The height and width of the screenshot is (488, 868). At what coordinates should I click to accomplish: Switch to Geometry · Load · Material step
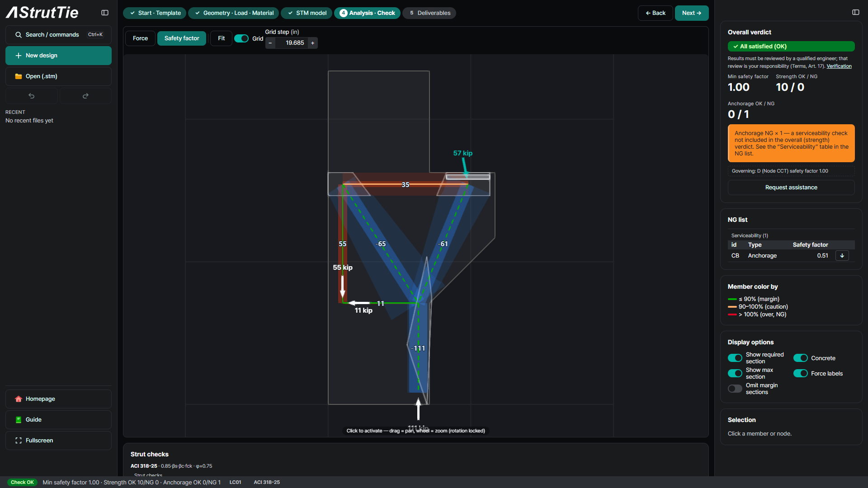pyautogui.click(x=234, y=13)
